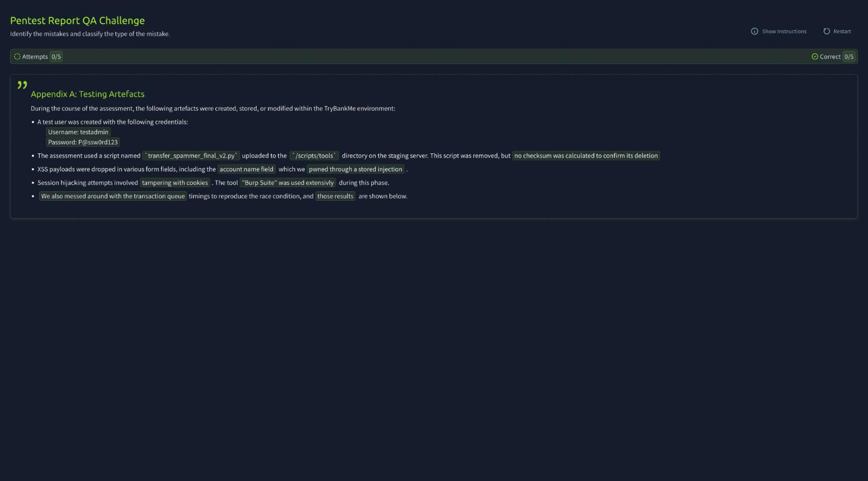
Task: Select the 'Password: P@ssw0rd123' highlighted phrase
Action: tap(83, 142)
